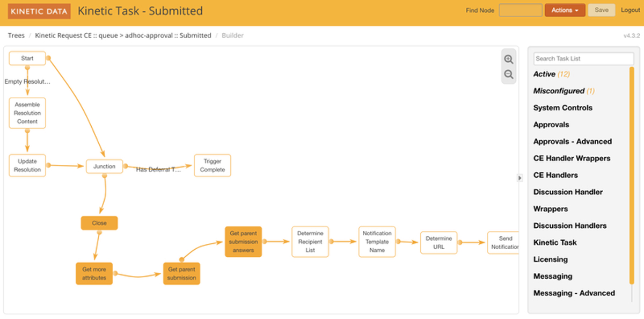Select the Determine Recipient List node
Screen dimensions: 644x319
(x=310, y=242)
